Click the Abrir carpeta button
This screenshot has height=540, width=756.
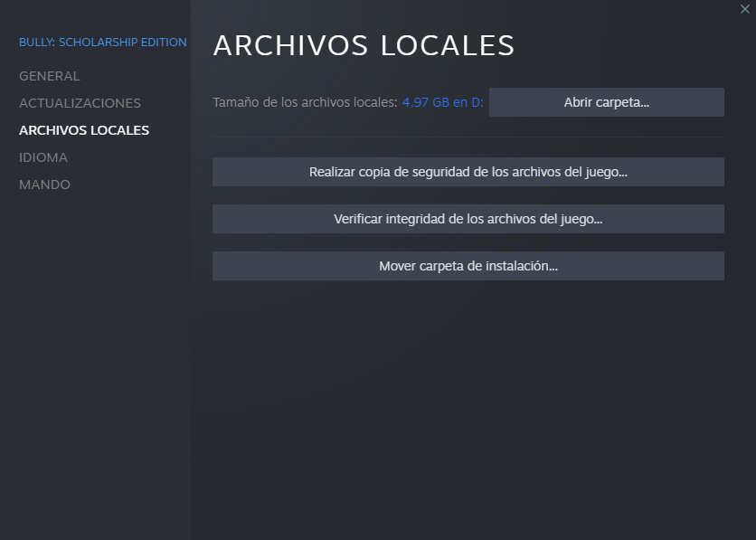pos(607,102)
